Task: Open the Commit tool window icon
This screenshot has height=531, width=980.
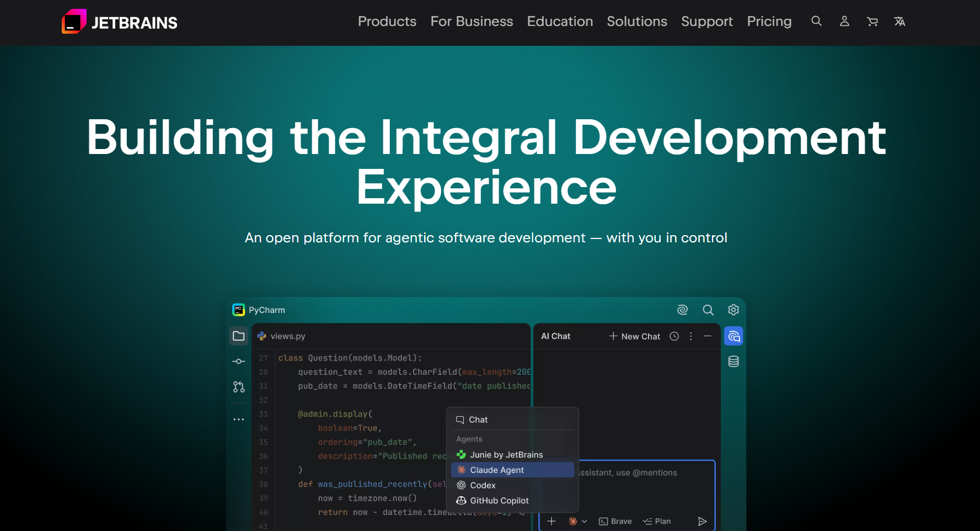Action: pyautogui.click(x=239, y=361)
